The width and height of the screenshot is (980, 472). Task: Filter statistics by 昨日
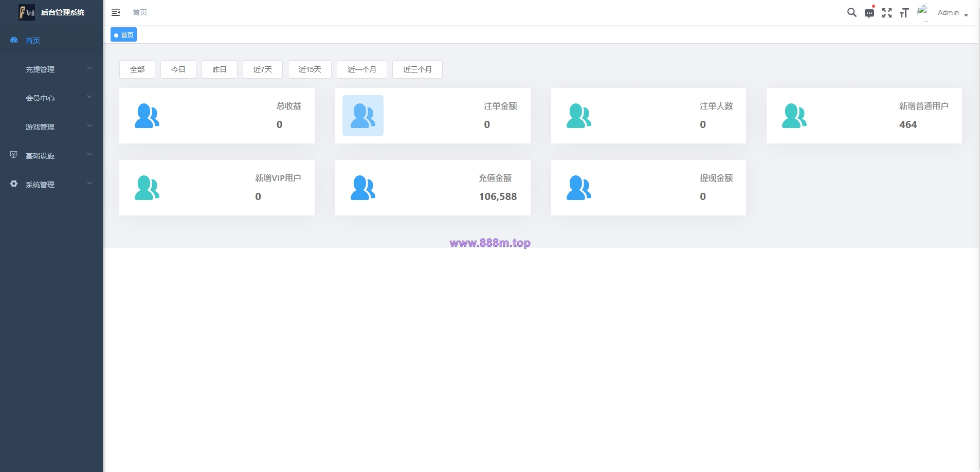(x=220, y=69)
